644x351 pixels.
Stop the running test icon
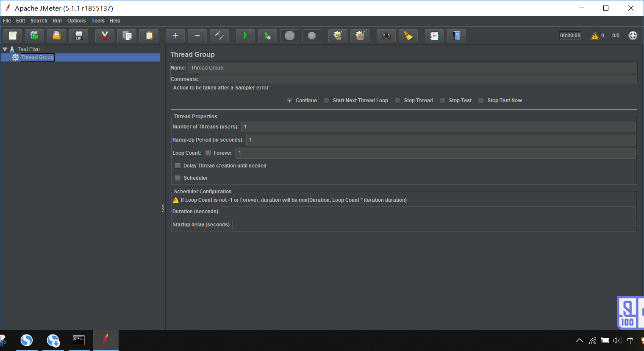click(x=289, y=36)
